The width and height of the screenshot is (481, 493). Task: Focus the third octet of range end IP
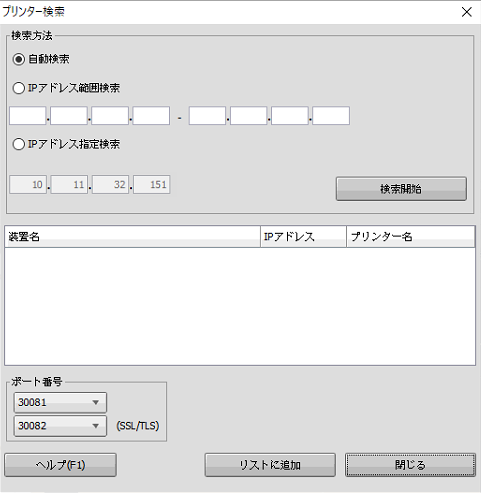coord(290,116)
